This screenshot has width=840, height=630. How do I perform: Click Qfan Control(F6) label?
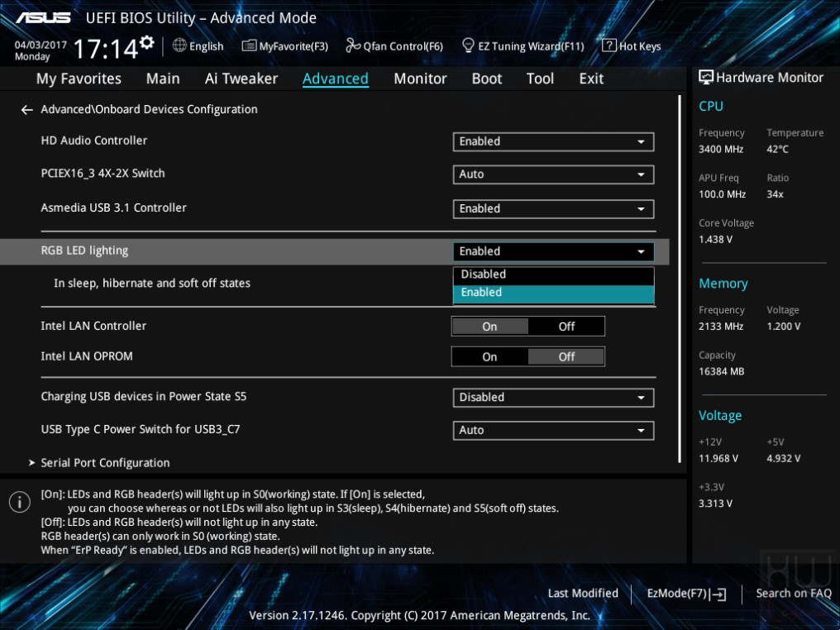[x=403, y=46]
